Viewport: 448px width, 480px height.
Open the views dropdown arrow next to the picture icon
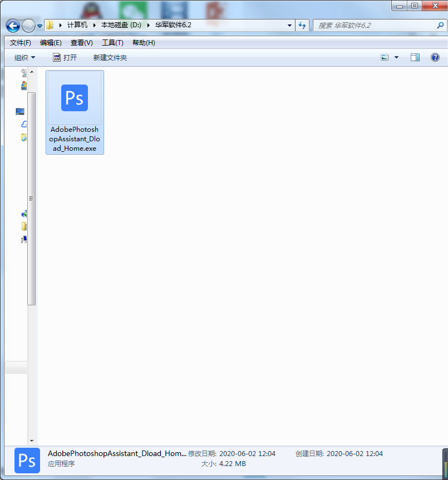(x=396, y=57)
